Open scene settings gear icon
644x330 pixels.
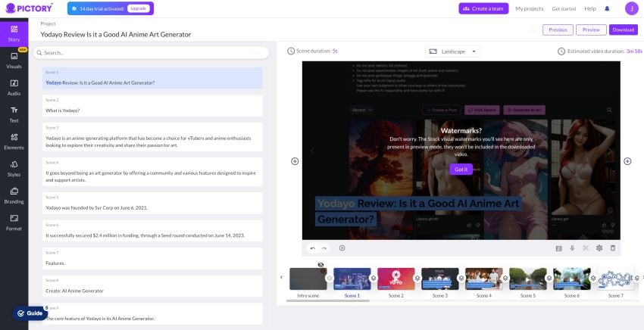(x=599, y=248)
